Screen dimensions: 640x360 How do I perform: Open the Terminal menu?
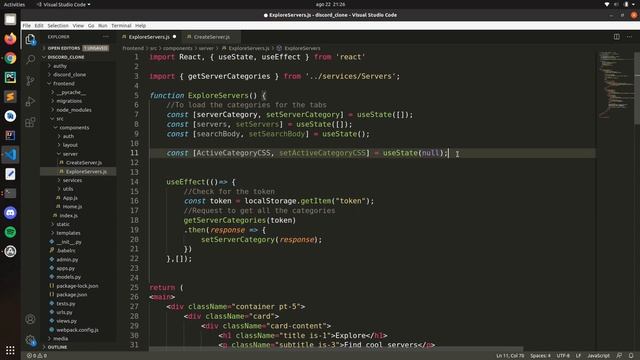click(x=121, y=25)
